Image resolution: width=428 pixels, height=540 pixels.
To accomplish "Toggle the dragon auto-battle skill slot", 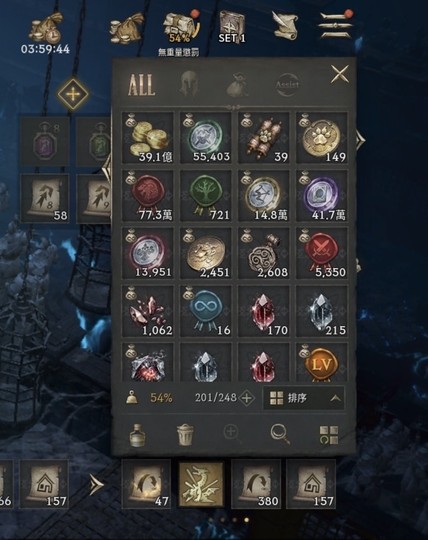I will click(200, 484).
